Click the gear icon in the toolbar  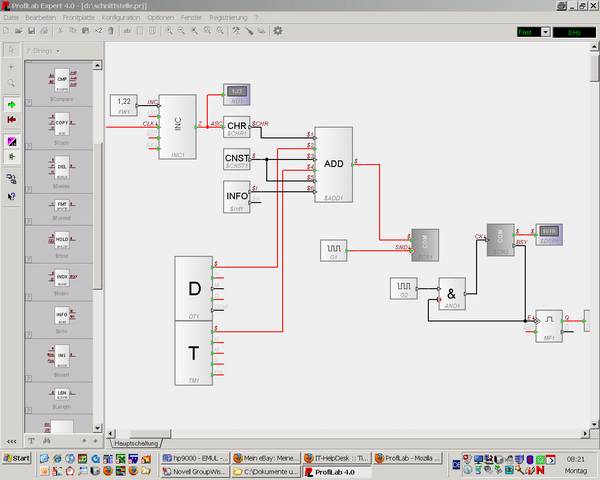coord(278,31)
